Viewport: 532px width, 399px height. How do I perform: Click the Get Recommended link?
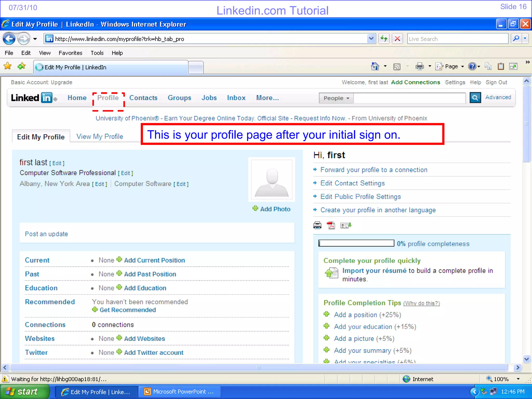click(x=128, y=310)
